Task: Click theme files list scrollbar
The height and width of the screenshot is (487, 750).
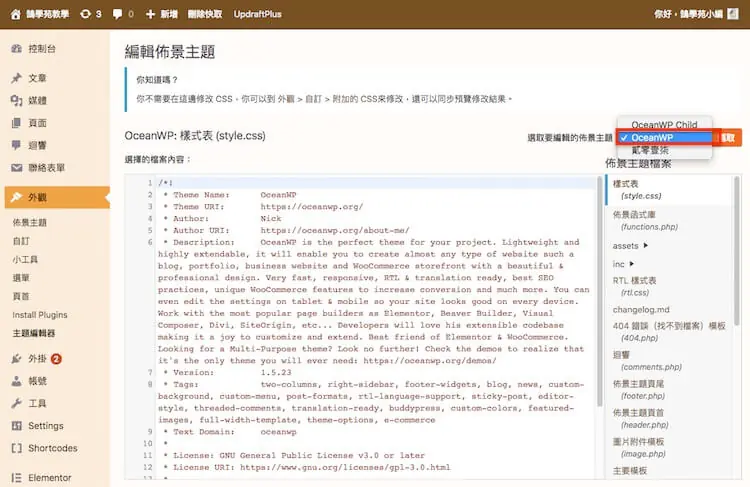Action: point(737,251)
